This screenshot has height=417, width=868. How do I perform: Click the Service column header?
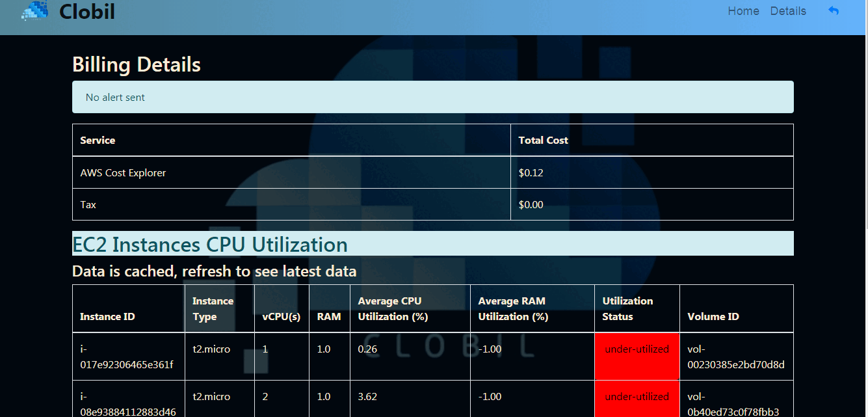(x=98, y=140)
